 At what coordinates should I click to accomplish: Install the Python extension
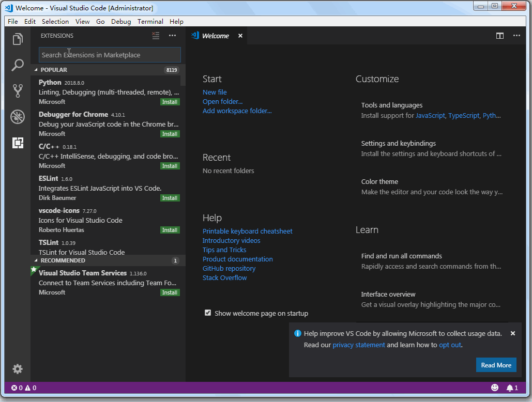[x=170, y=102]
